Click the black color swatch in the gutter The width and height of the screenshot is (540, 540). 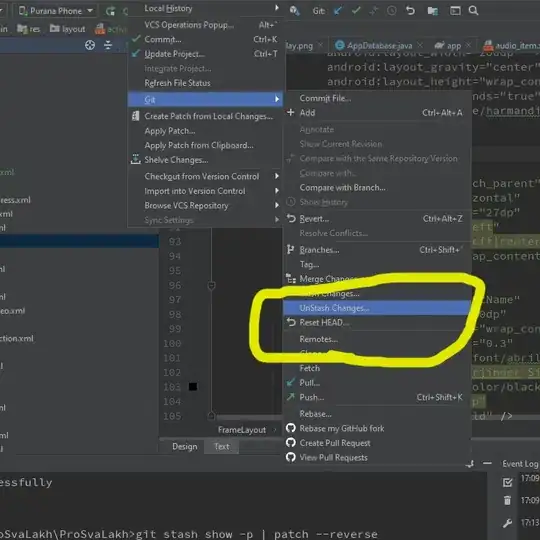pyautogui.click(x=193, y=387)
